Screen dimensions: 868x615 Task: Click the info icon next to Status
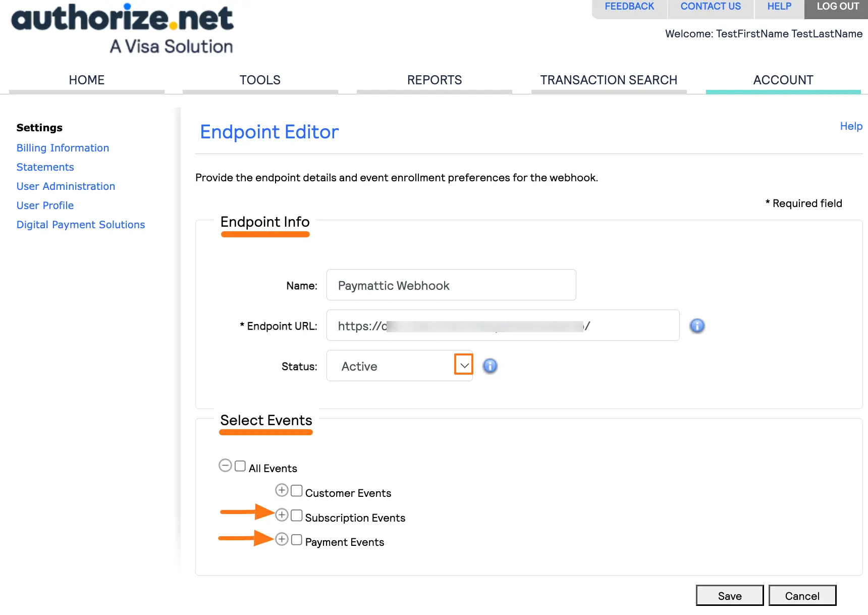click(490, 366)
